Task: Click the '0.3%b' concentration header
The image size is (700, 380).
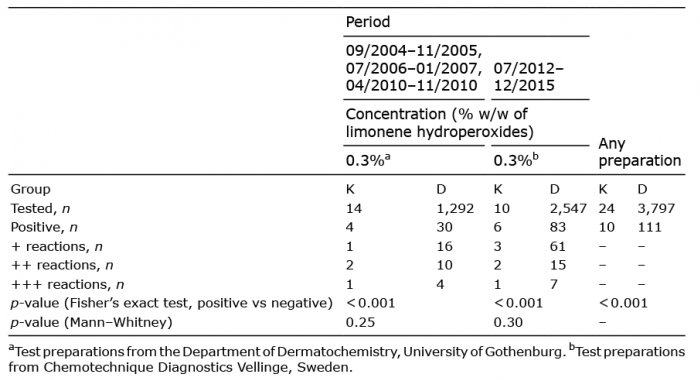Action: tap(516, 160)
